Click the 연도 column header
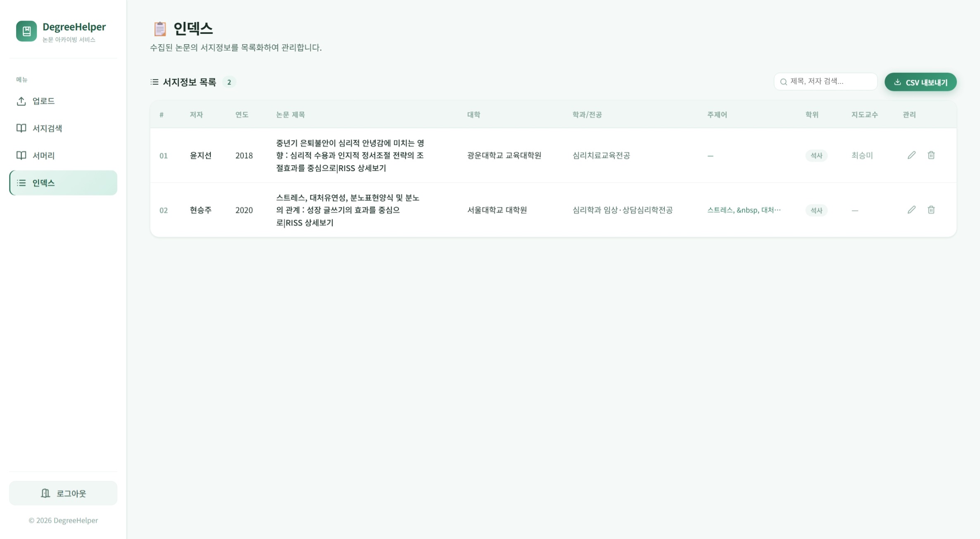 (x=242, y=115)
